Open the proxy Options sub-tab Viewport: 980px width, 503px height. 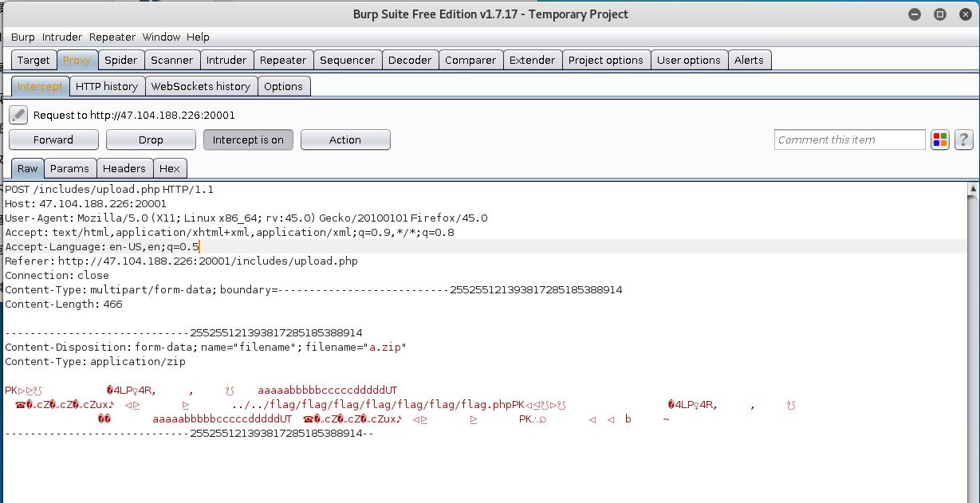pyautogui.click(x=283, y=86)
